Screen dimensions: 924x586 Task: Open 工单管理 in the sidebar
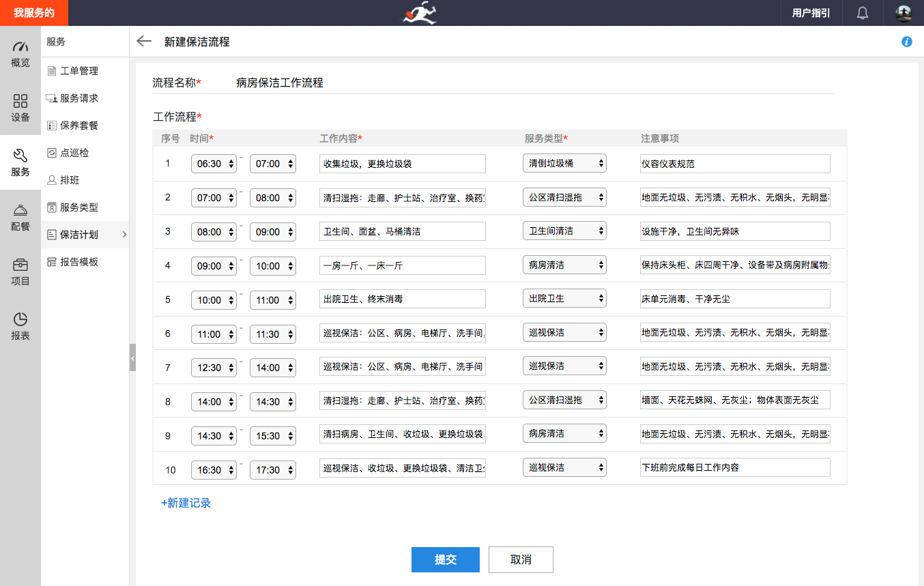[79, 71]
